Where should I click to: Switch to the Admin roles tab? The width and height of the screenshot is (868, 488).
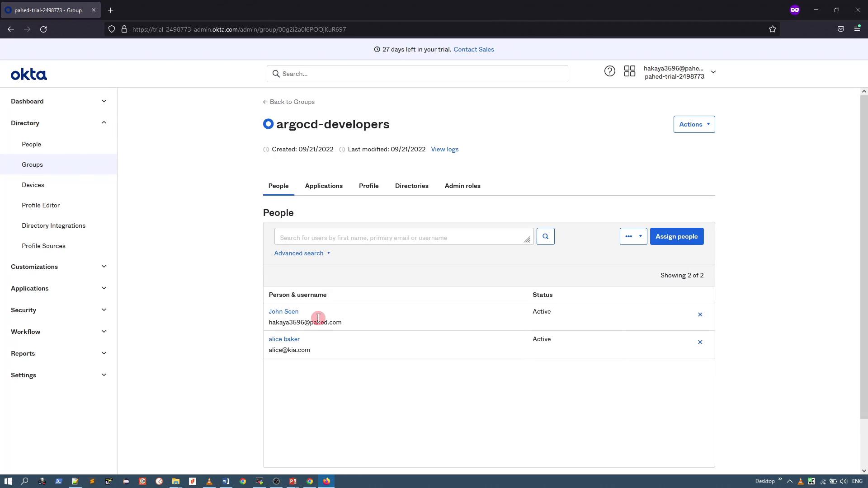point(462,186)
